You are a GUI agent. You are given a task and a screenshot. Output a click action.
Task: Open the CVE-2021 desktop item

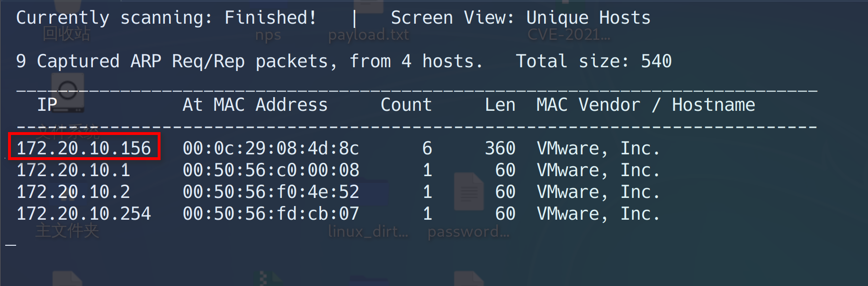point(569,35)
